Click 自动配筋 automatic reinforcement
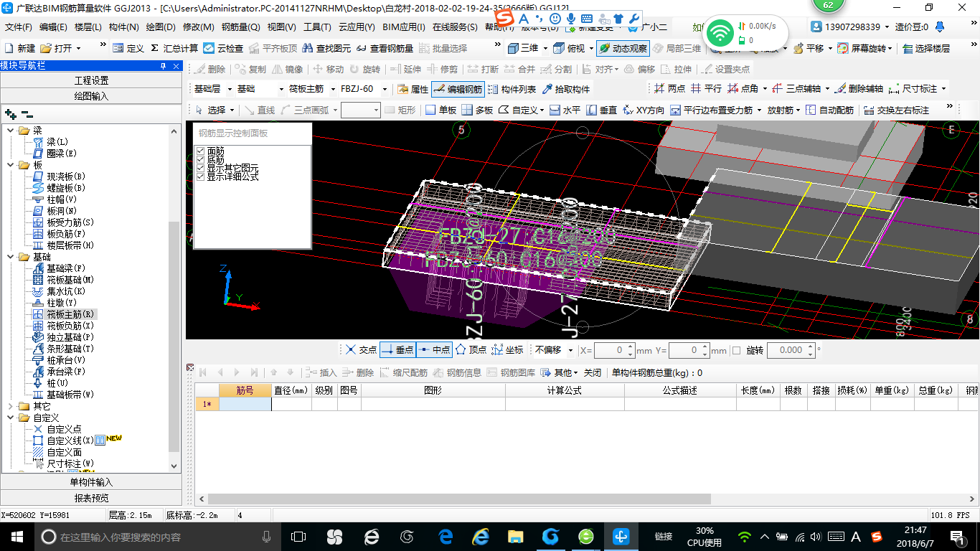Viewport: 980px width, 551px height. point(829,110)
